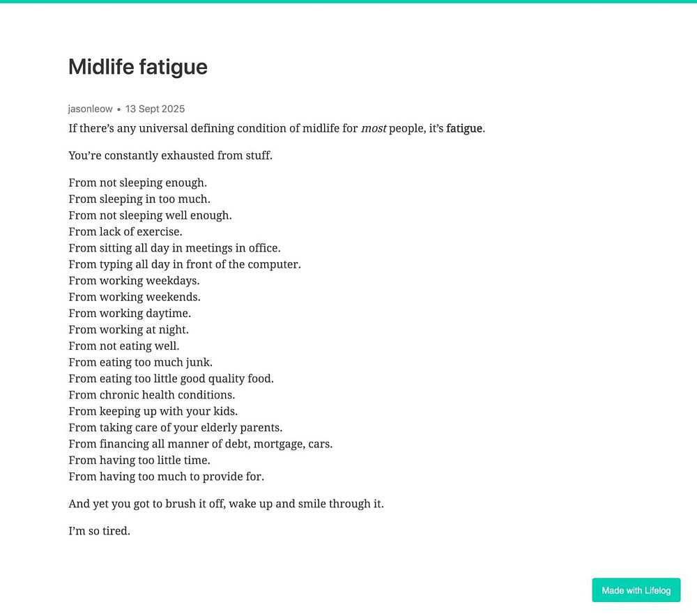Click the line 'From chronic health conditions.'
Screen dimensions: 697x616
pyautogui.click(x=151, y=395)
